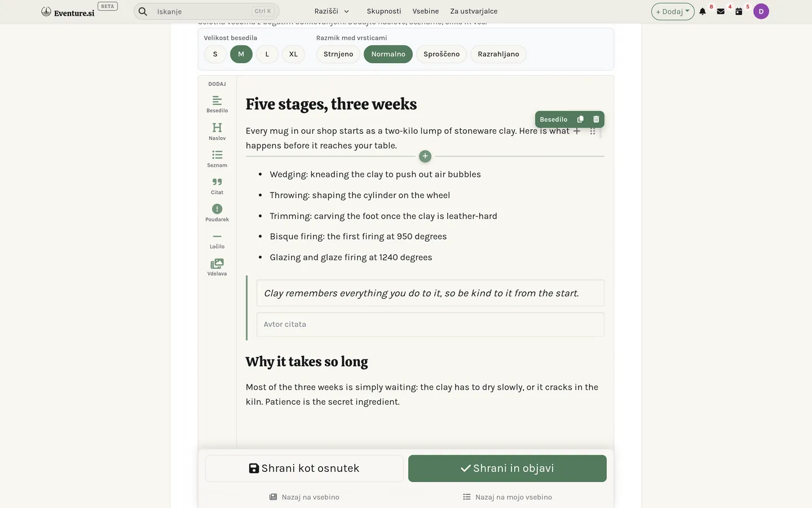
Task: Duplicate the selected Besedilo block
Action: click(580, 119)
